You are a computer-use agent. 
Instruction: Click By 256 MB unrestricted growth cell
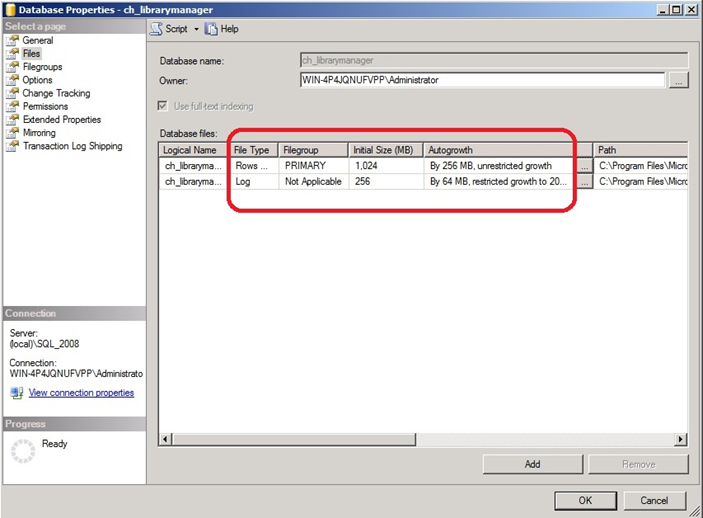tap(500, 166)
